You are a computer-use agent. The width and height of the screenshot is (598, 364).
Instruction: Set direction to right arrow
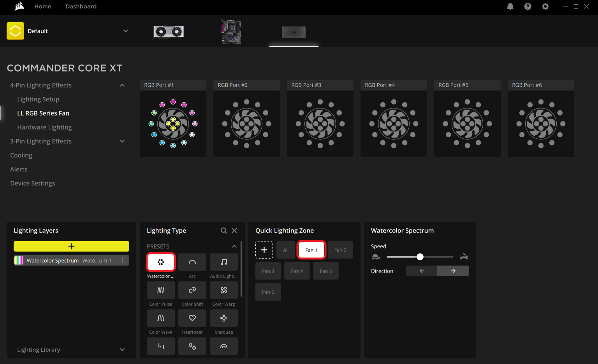[453, 271]
